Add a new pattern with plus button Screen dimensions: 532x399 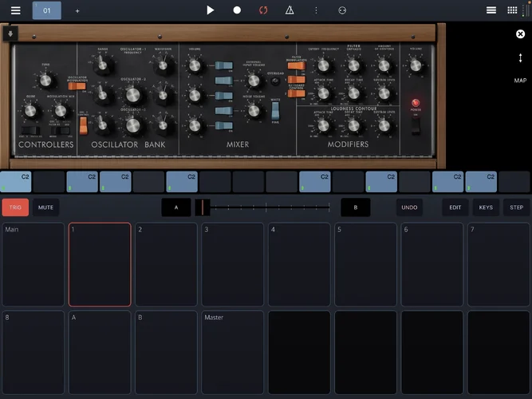[77, 11]
